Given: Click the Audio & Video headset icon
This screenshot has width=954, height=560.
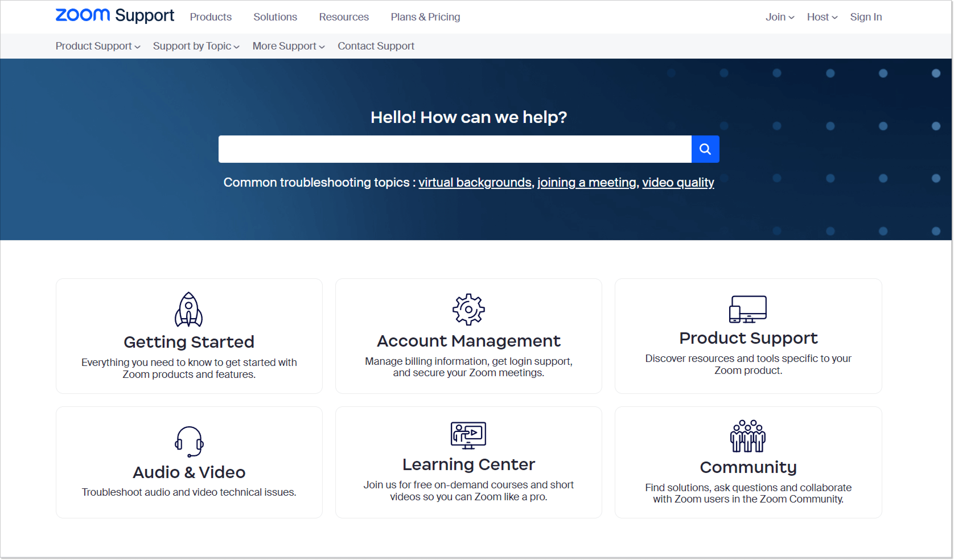Looking at the screenshot, I should tap(189, 437).
